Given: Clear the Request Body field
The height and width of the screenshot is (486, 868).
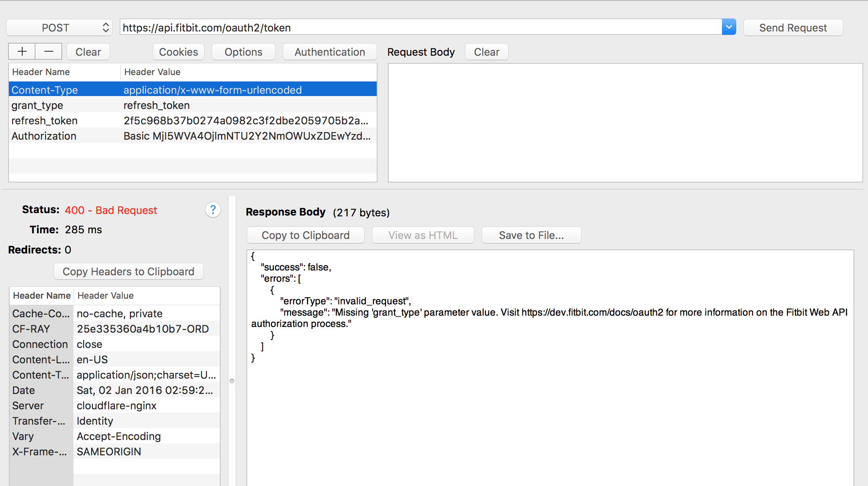Looking at the screenshot, I should click(x=486, y=52).
